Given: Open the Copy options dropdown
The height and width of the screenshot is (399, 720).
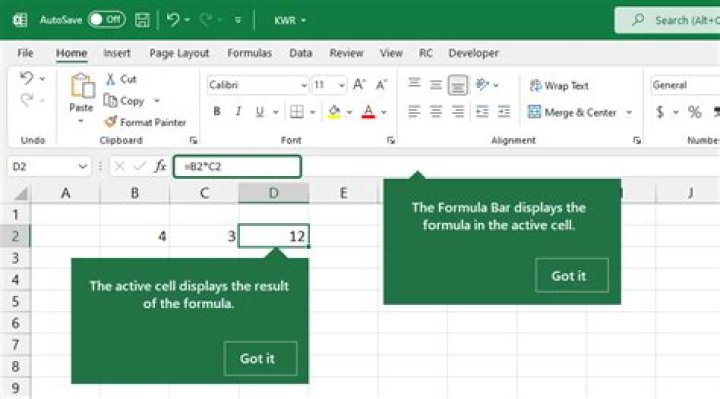Looking at the screenshot, I should [x=157, y=101].
